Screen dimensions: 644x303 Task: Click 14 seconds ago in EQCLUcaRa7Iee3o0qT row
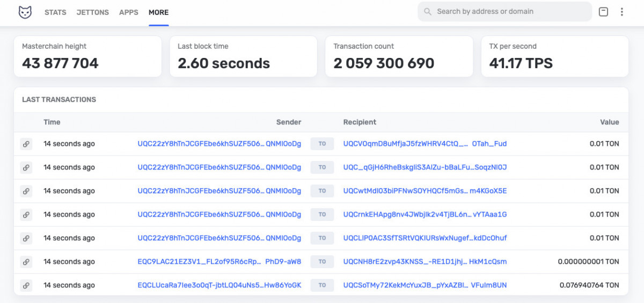click(69, 285)
